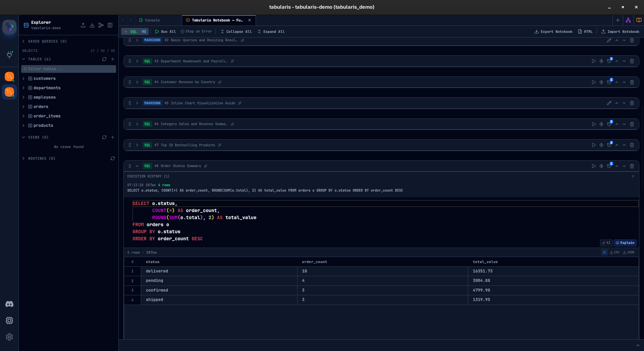Click the Explain button on query results
Image resolution: width=644 pixels, height=351 pixels.
(625, 243)
